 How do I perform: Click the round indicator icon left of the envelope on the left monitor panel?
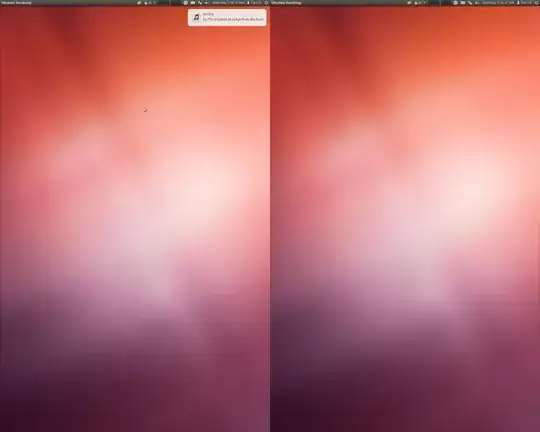pyautogui.click(x=186, y=3)
